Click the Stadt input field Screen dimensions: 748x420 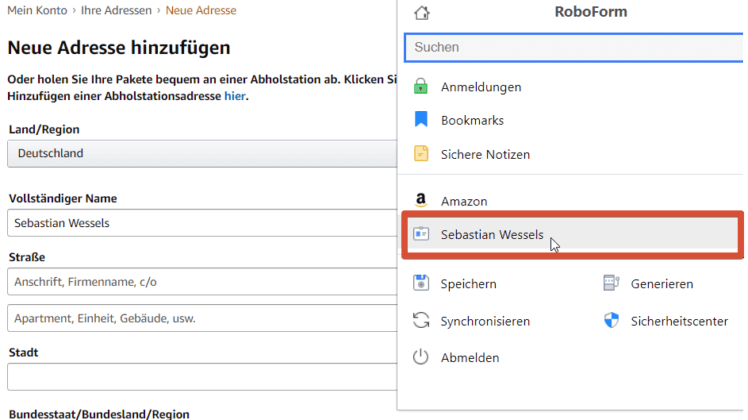(x=202, y=377)
